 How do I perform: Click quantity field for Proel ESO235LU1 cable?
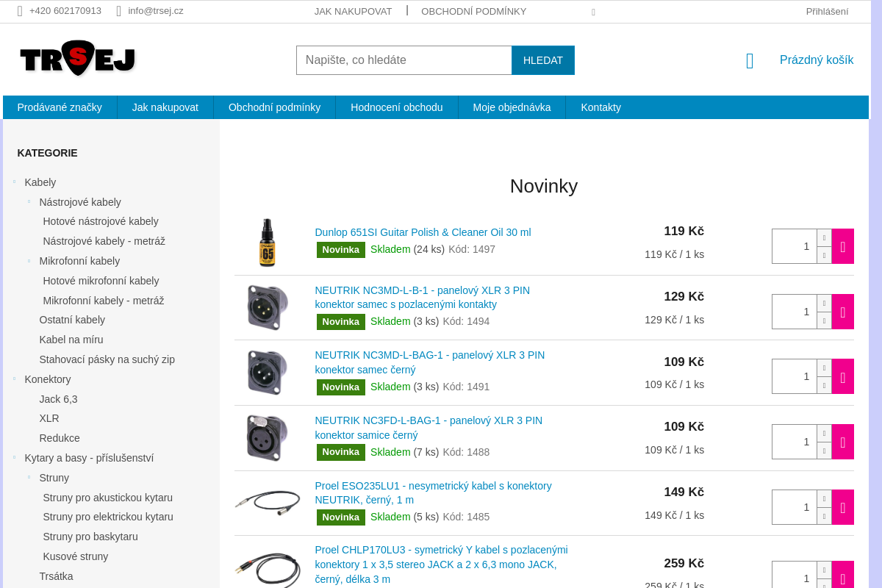tap(795, 507)
